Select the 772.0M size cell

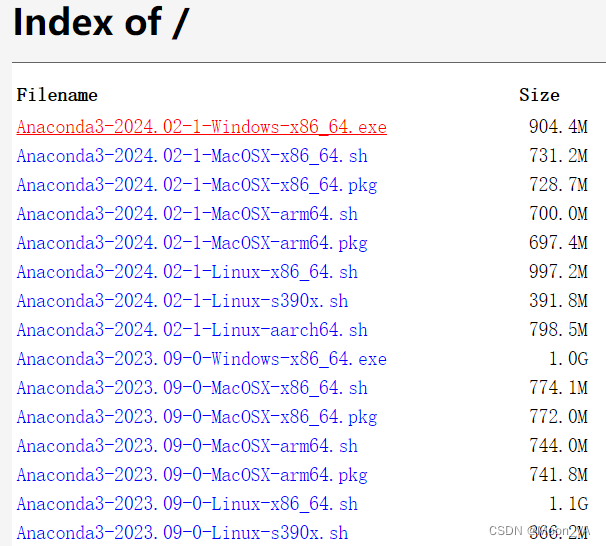(558, 417)
